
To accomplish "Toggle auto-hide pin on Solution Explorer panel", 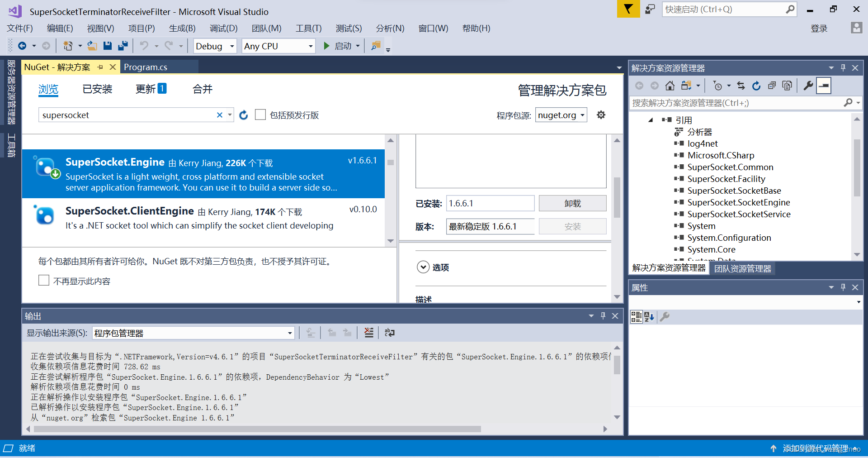I will point(843,67).
